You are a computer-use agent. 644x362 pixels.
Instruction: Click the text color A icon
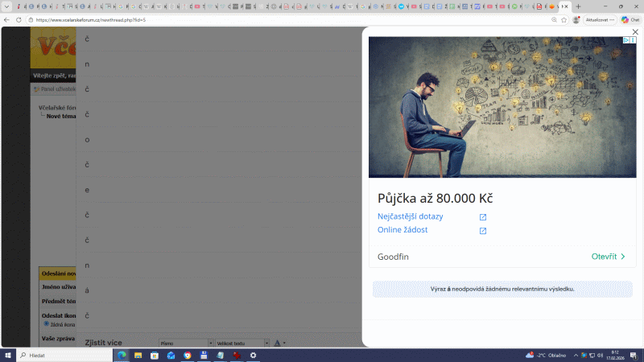[277, 343]
